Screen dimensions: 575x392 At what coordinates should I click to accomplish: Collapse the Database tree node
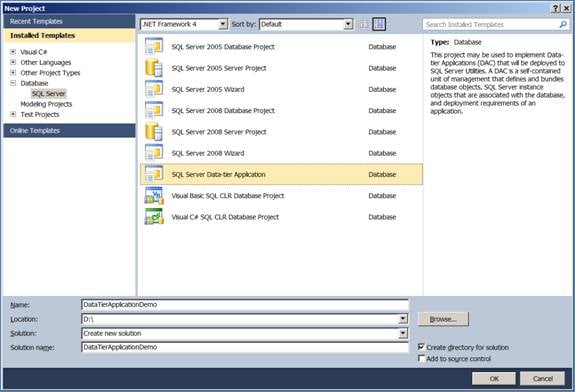13,83
